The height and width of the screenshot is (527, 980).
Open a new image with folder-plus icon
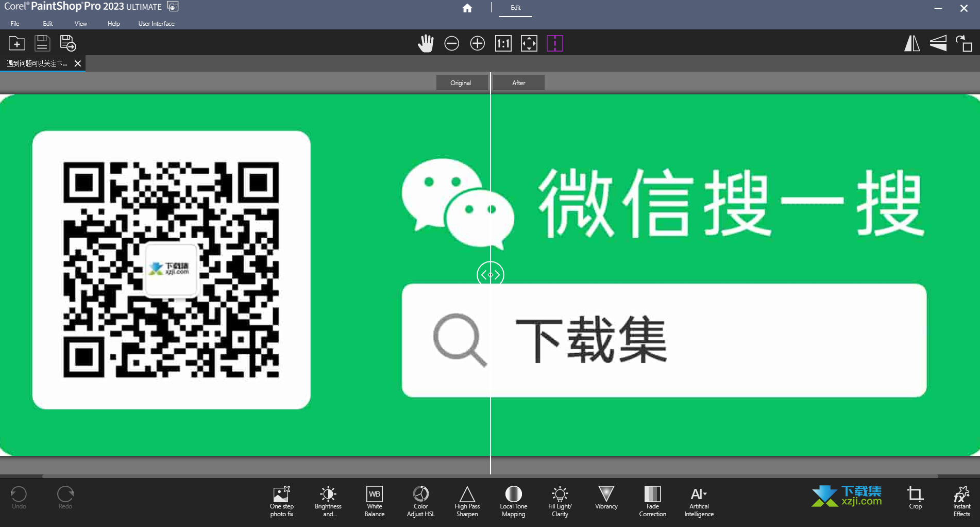click(16, 43)
